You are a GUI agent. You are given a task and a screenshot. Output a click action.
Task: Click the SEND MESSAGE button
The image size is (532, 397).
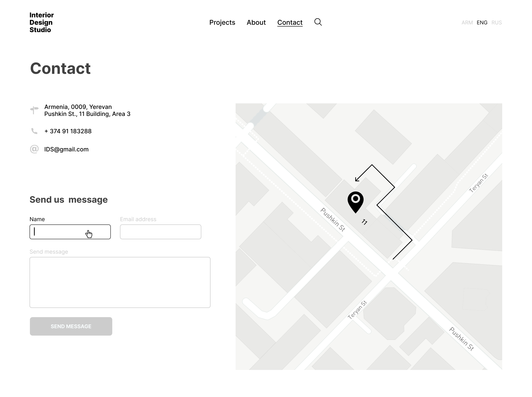(x=71, y=326)
